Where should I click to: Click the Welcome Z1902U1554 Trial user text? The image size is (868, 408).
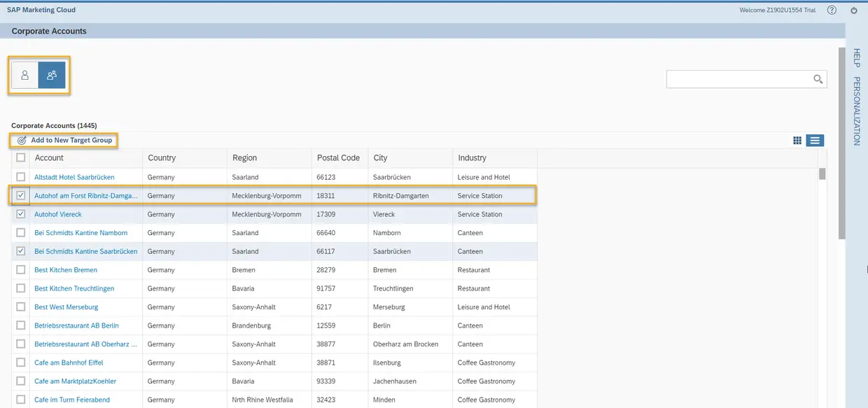click(777, 10)
